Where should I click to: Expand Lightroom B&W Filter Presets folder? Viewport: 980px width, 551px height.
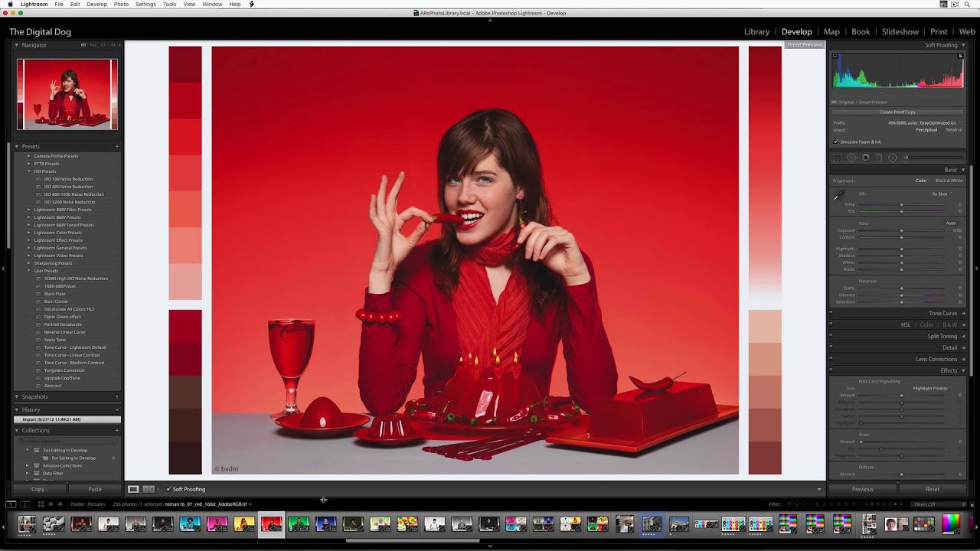click(29, 210)
